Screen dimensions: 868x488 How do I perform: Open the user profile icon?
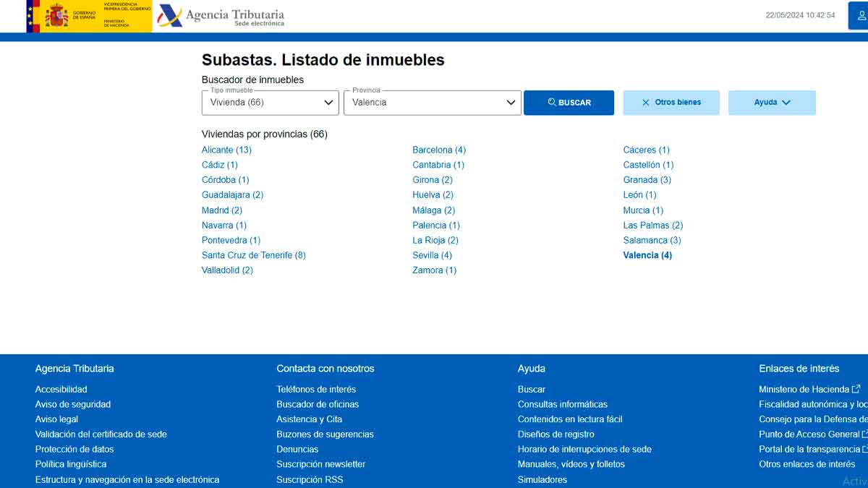tap(859, 15)
